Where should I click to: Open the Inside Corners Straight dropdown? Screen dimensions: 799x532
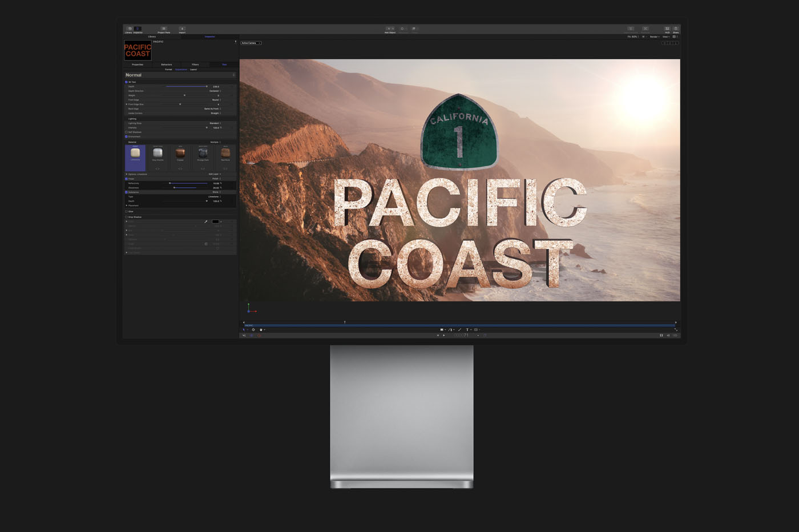point(216,113)
